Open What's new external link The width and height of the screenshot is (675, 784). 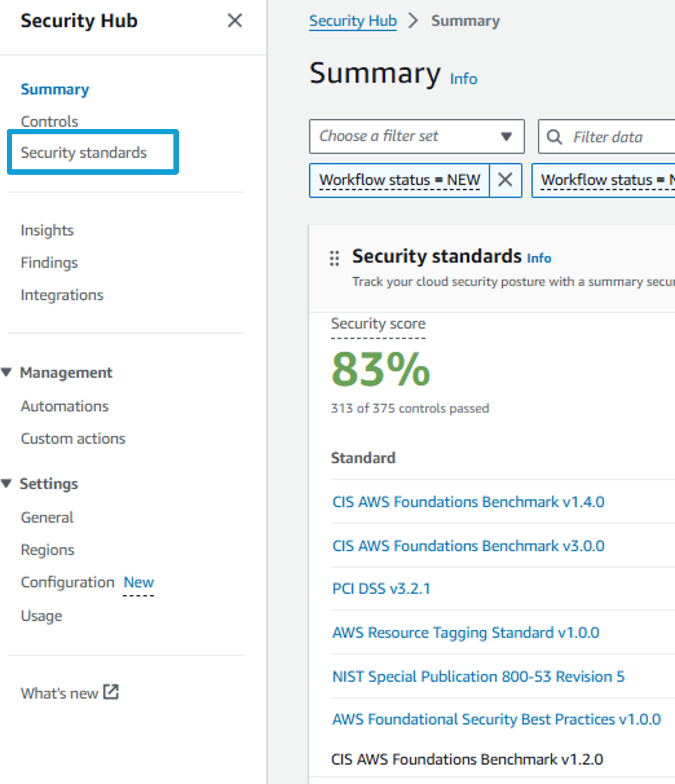70,693
